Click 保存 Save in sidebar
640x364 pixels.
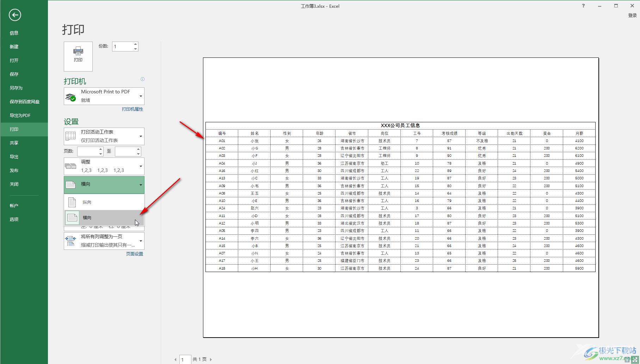click(24, 74)
